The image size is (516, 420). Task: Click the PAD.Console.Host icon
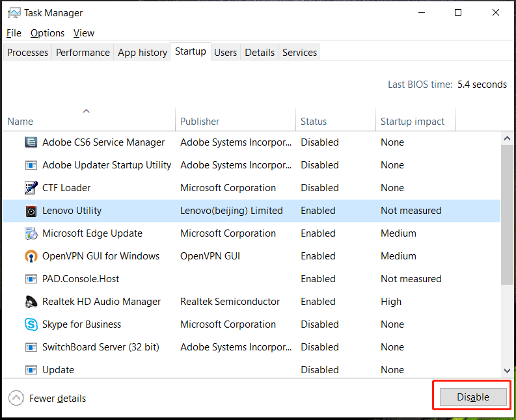[31, 279]
